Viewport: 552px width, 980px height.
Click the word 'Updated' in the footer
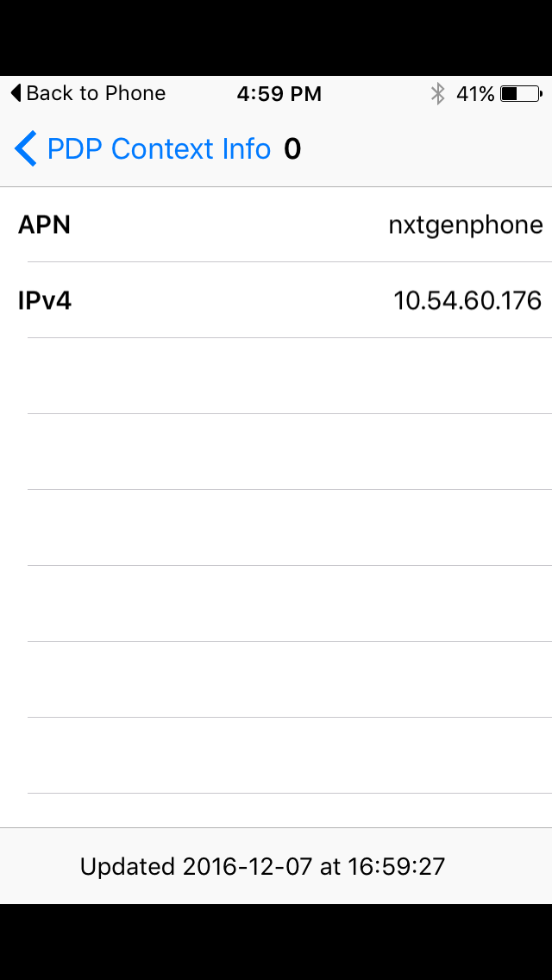[128, 866]
